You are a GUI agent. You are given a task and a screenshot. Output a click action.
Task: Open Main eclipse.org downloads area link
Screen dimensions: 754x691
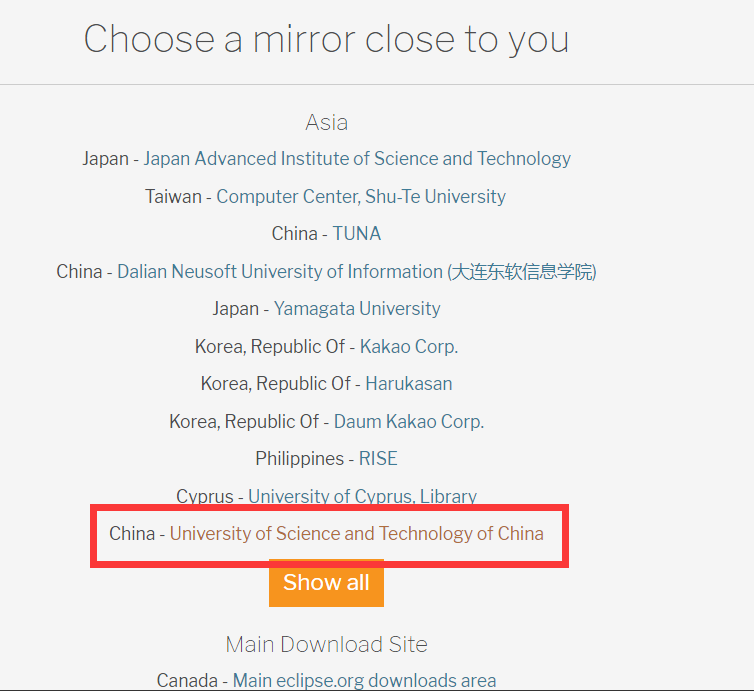(x=364, y=680)
